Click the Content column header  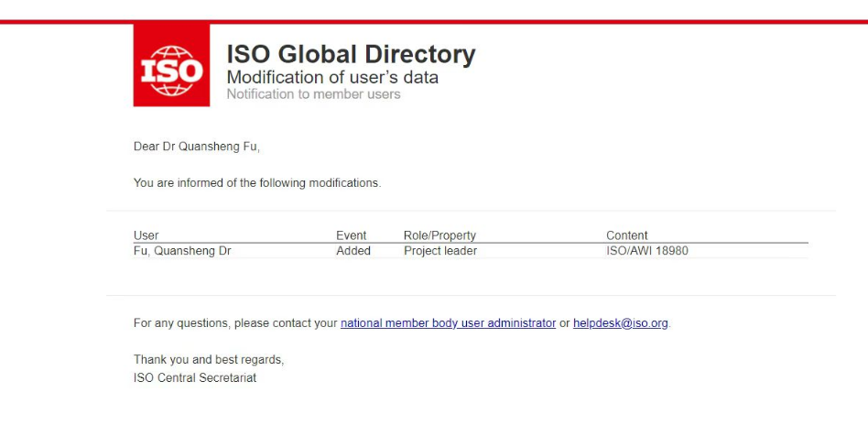pyautogui.click(x=626, y=235)
